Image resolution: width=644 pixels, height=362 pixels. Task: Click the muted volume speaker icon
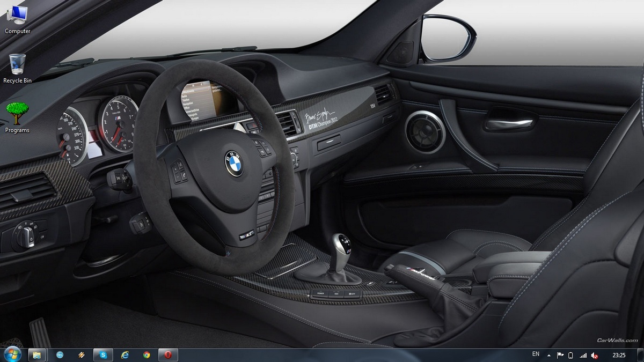pos(595,355)
